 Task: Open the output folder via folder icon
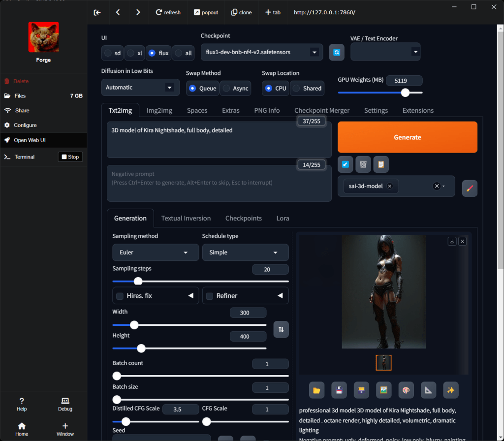(x=316, y=390)
